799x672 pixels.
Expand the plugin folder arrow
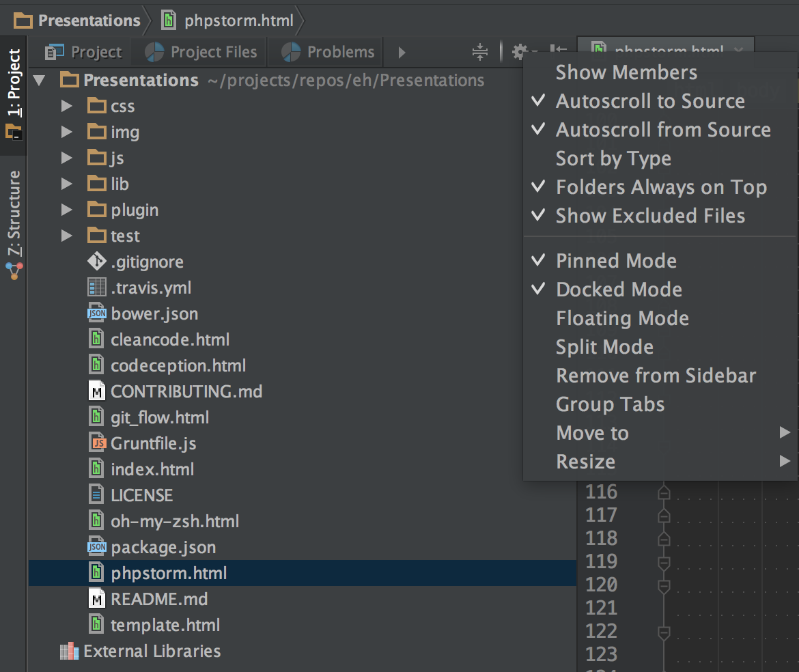coord(66,210)
